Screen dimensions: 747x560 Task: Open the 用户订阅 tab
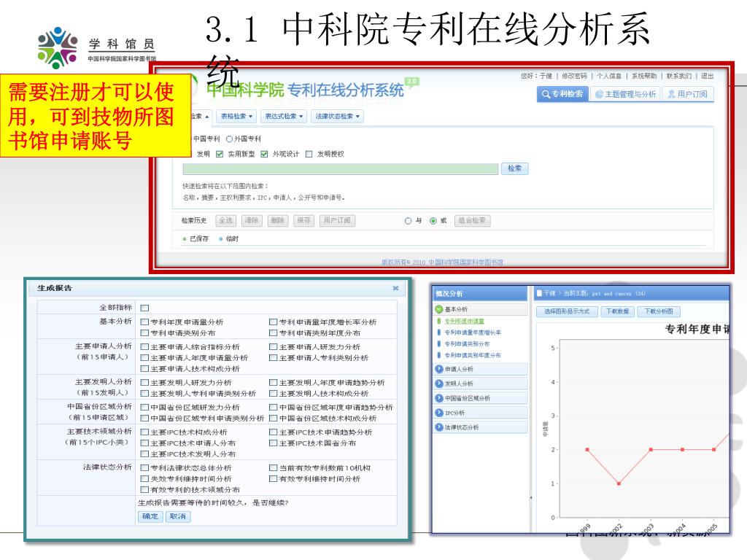pyautogui.click(x=687, y=94)
